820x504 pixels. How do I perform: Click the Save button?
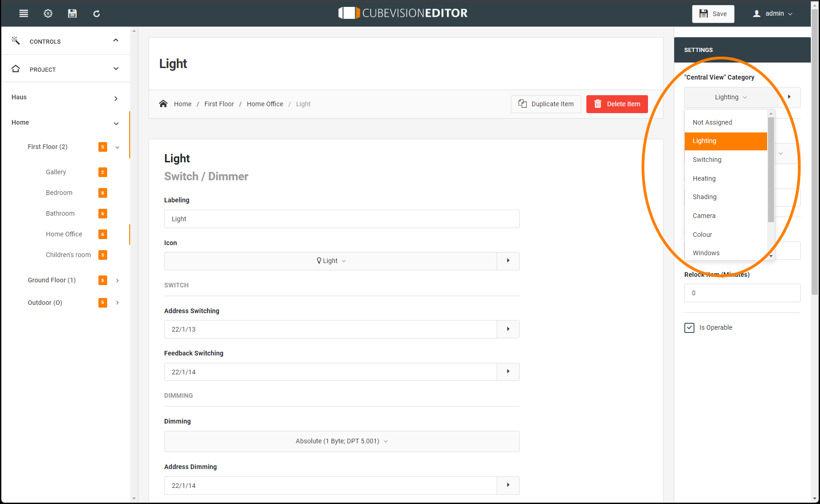click(713, 14)
